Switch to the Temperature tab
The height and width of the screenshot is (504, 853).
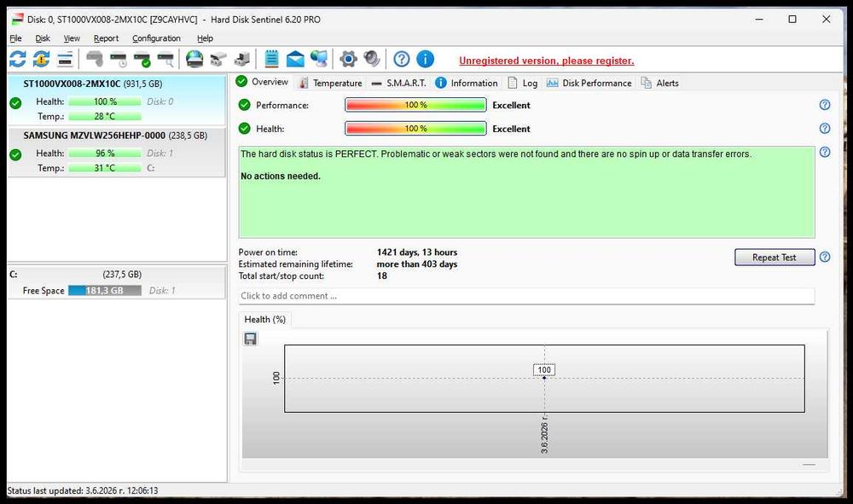tap(331, 84)
